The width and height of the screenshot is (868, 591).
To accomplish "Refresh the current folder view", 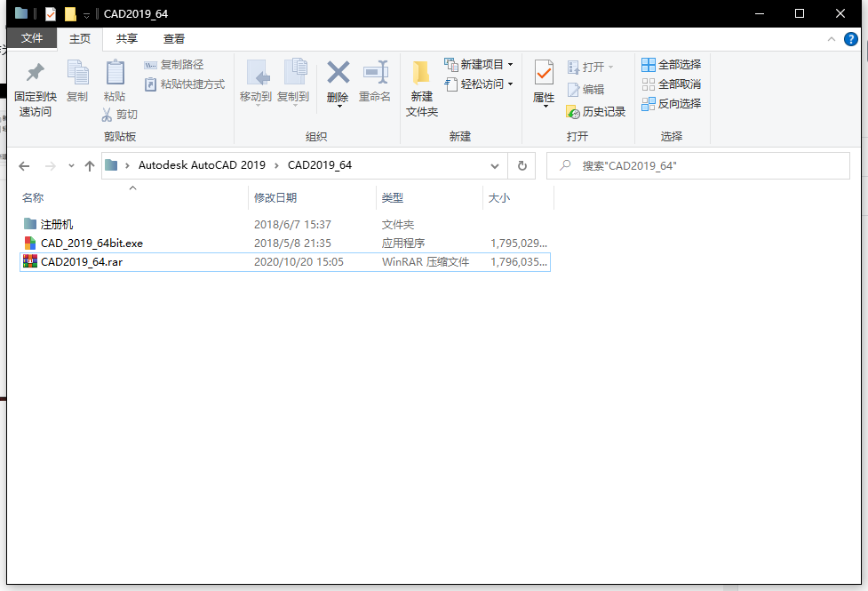I will tap(522, 165).
